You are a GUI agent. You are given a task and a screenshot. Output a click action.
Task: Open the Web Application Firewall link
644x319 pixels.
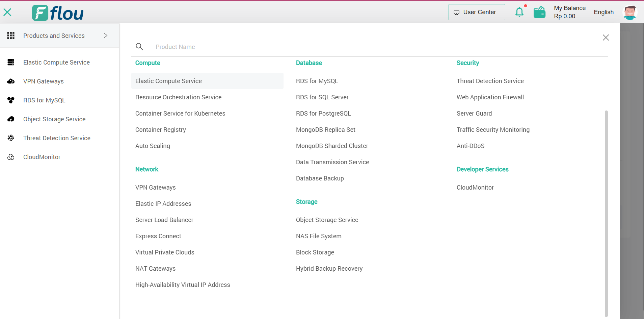(x=490, y=97)
